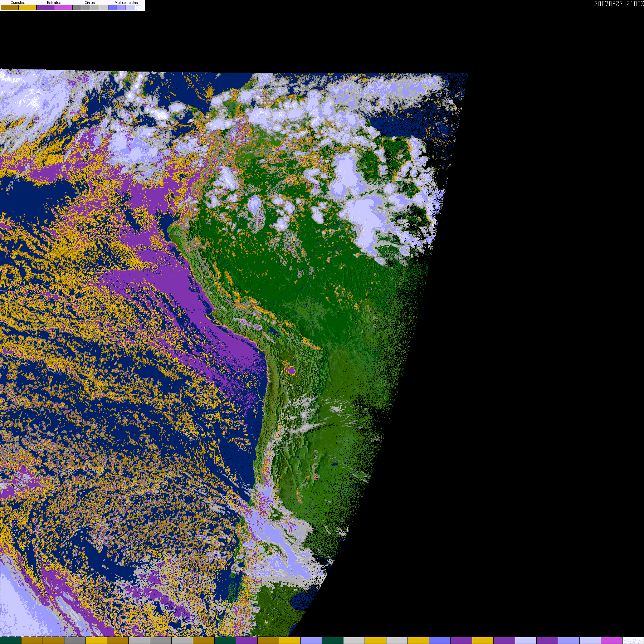The width and height of the screenshot is (644, 644).
Task: Click the Multicamadas legend label
Action: click(x=126, y=3)
